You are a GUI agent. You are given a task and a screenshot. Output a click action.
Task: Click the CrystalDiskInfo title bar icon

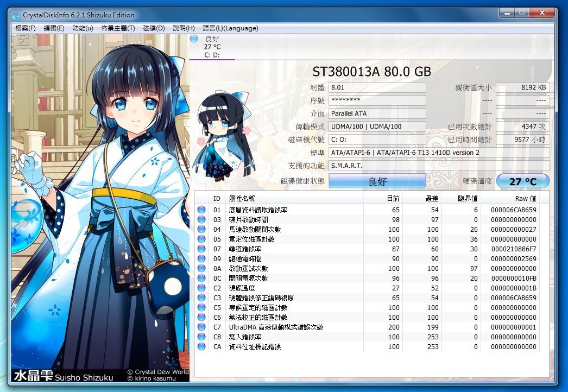point(16,15)
